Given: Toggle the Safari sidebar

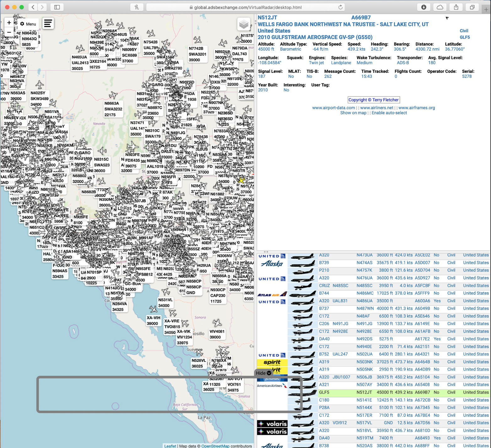Looking at the screenshot, I should click(x=57, y=7).
